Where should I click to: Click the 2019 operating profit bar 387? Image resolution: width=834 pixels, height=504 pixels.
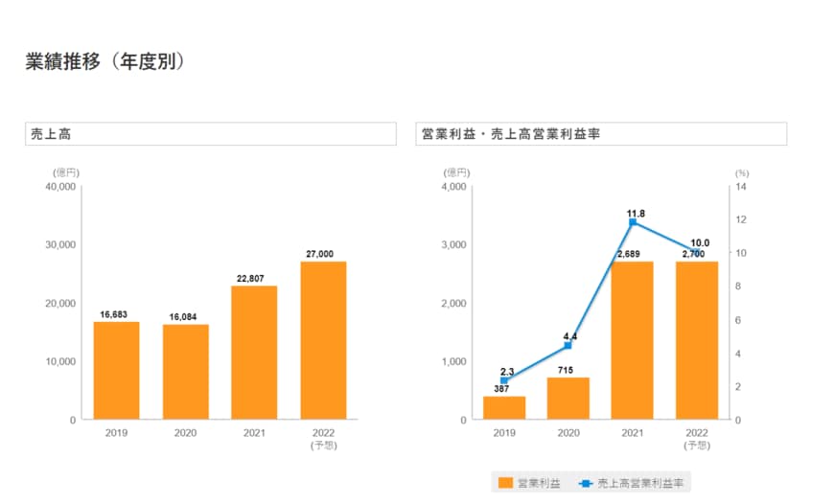504,408
